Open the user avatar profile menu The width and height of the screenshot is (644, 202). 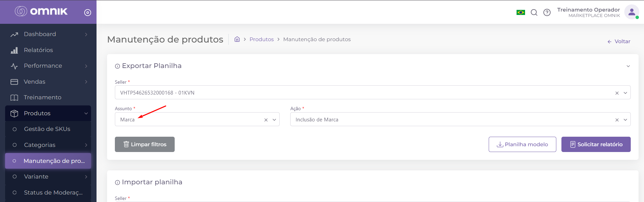pyautogui.click(x=632, y=12)
